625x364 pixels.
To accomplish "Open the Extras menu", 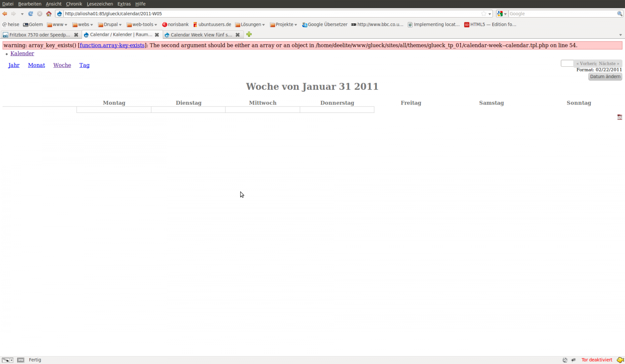I will 124,4.
